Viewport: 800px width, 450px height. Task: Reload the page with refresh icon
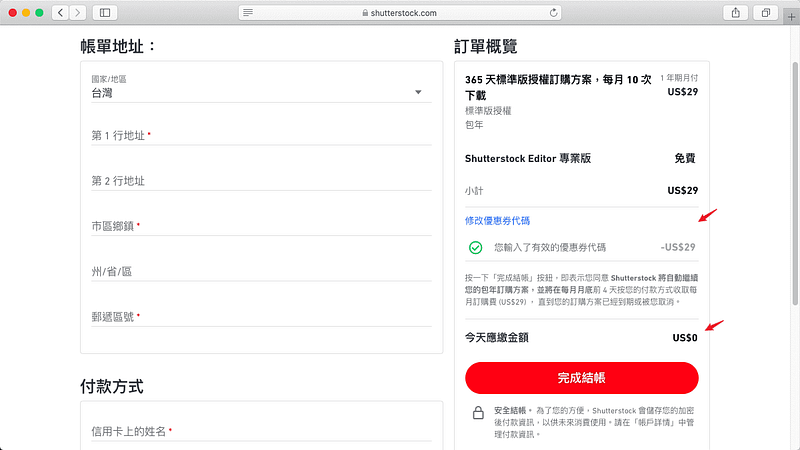coord(553,13)
